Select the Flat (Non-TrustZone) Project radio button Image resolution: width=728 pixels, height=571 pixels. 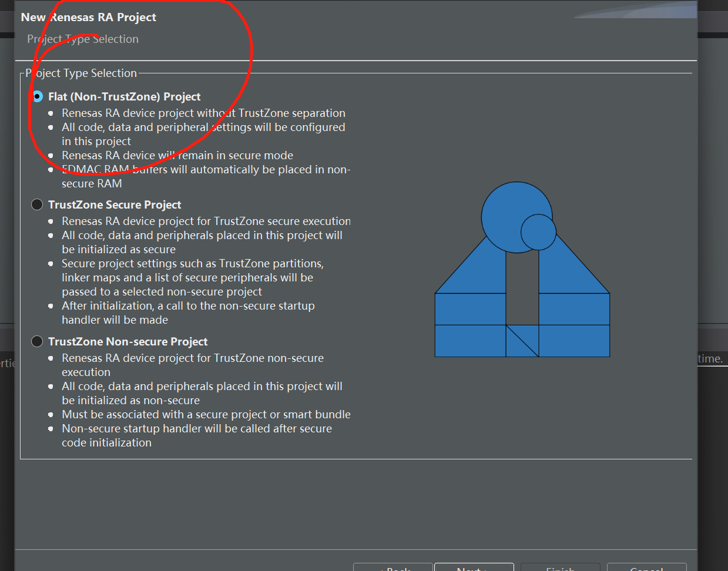[37, 96]
